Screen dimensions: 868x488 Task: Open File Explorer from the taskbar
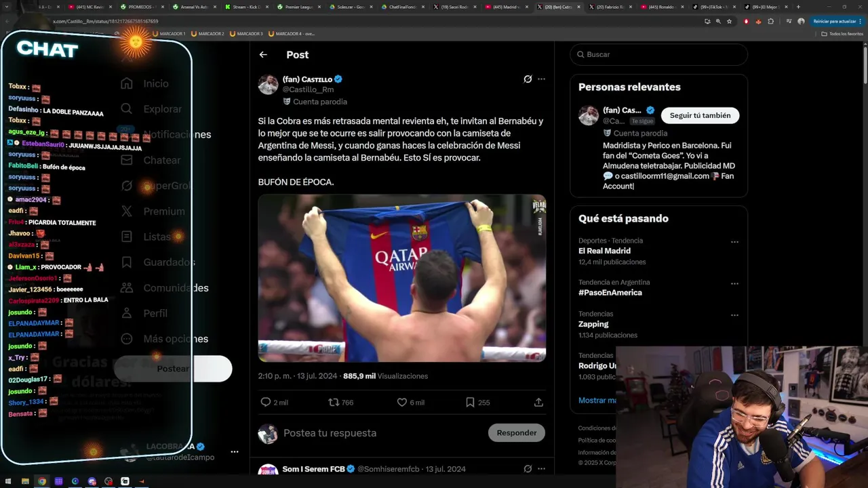tap(25, 481)
